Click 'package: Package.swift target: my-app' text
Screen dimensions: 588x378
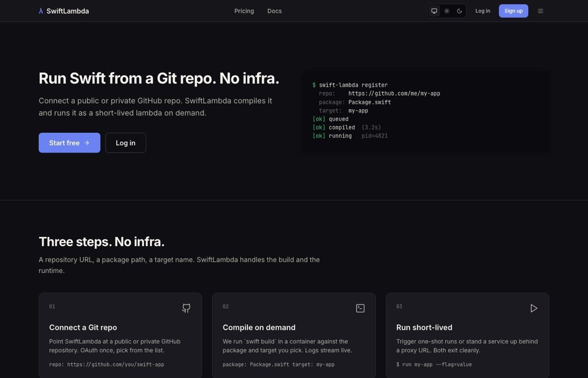(x=279, y=364)
